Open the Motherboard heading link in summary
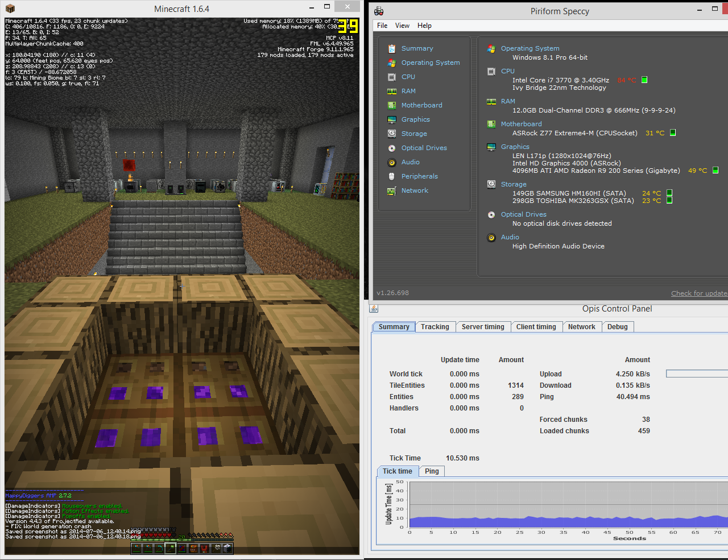The width and height of the screenshot is (728, 560). (522, 124)
